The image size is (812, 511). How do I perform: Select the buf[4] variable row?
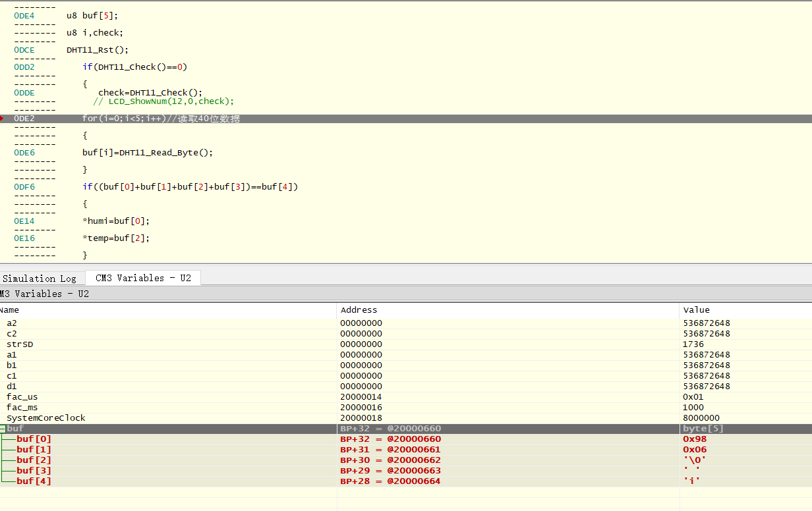click(406, 481)
